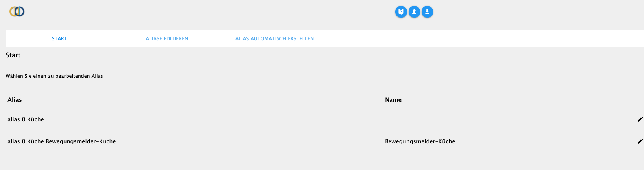
Task: Switch to the START tab
Action: [59, 39]
